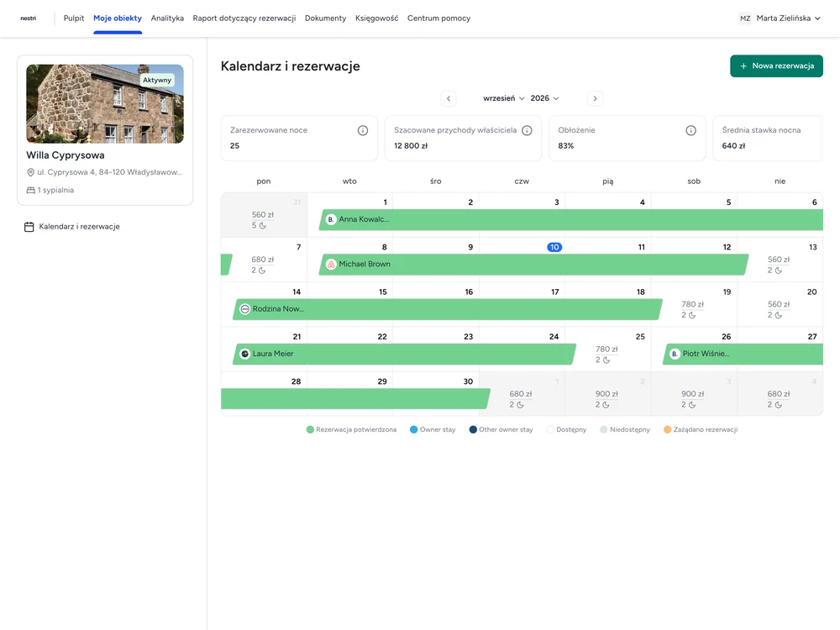
Task: Open Raport dotyczący rezerwacji tab
Action: click(244, 18)
